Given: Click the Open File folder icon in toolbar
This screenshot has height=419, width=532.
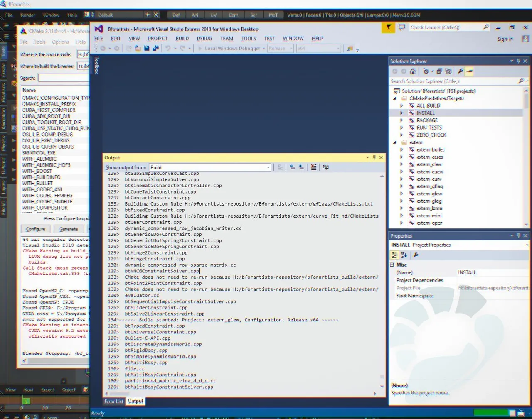Looking at the screenshot, I should (x=138, y=48).
